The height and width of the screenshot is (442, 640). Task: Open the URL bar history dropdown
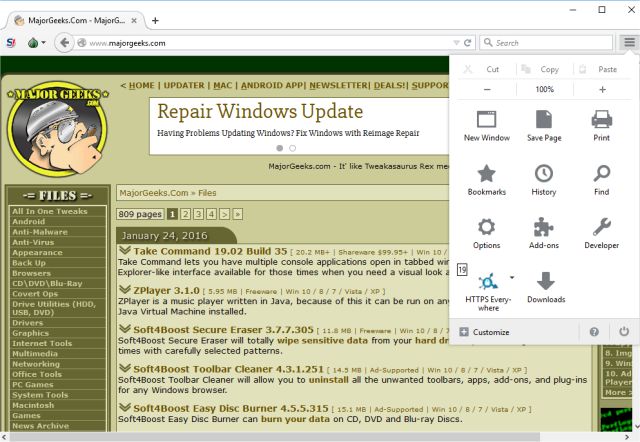pyautogui.click(x=456, y=43)
